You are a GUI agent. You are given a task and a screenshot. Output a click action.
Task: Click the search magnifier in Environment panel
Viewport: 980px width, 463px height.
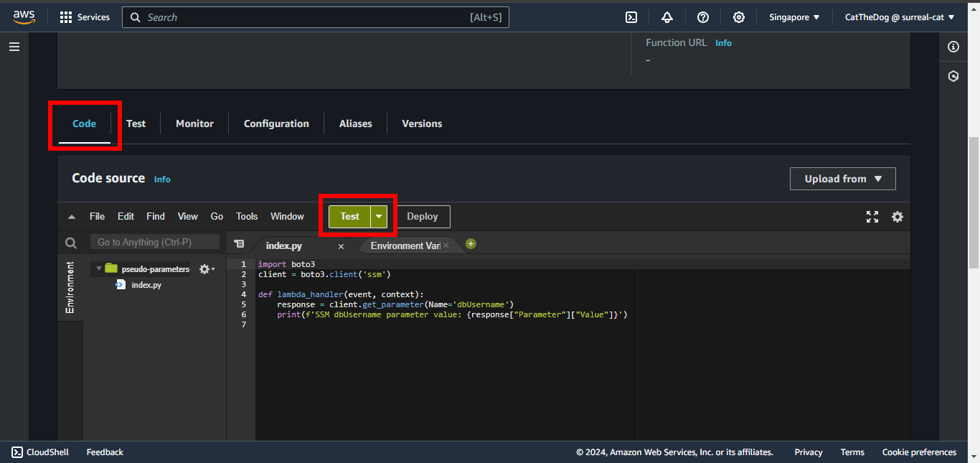tap(70, 243)
